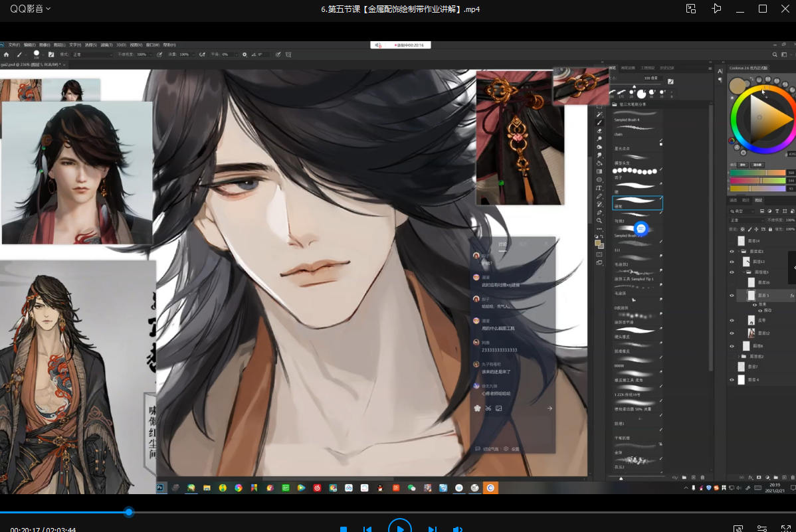Hide the 图层12 layer using its eye
This screenshot has width=796, height=532.
coord(732,332)
